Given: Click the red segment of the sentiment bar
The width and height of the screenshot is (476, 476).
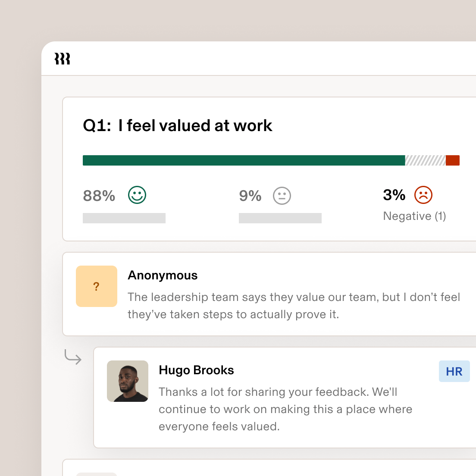Looking at the screenshot, I should [453, 160].
